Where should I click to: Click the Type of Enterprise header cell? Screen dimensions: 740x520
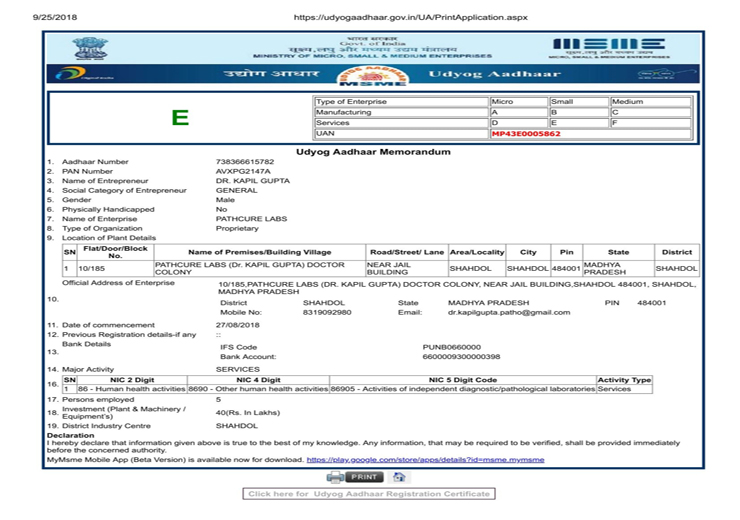click(x=401, y=101)
